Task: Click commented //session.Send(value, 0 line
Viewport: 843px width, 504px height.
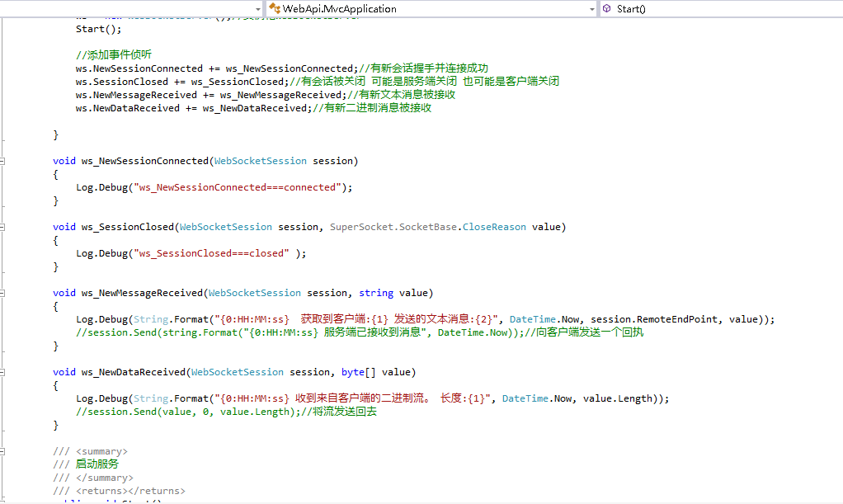Action: coord(226,412)
